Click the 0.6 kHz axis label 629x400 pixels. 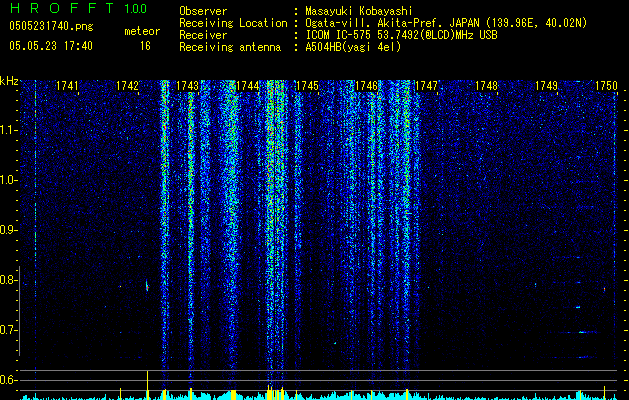8,380
